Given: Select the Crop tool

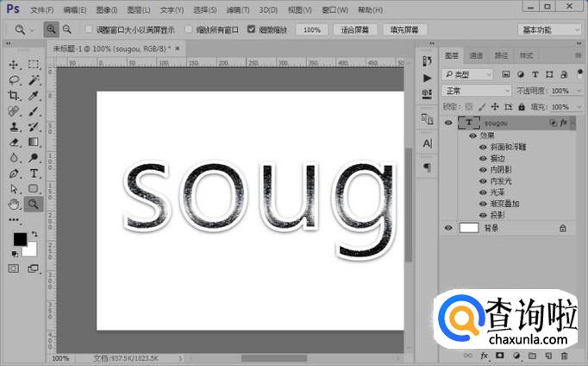Looking at the screenshot, I should [x=14, y=96].
